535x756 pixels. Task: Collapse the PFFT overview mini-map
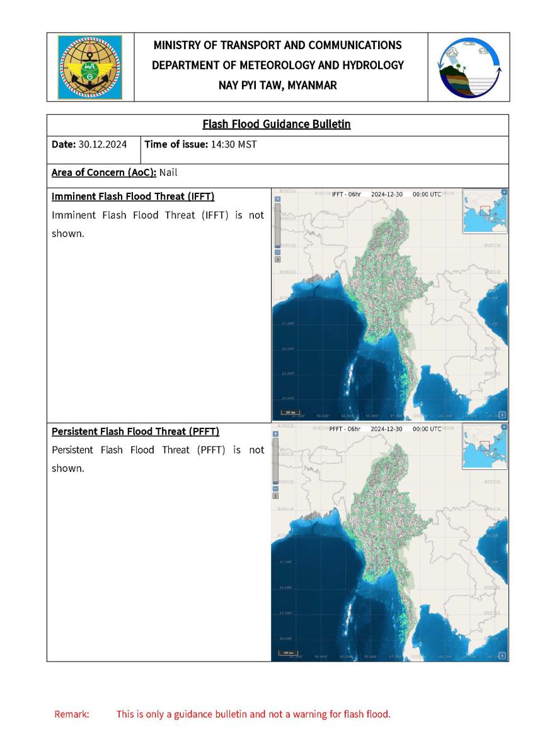tap(504, 427)
